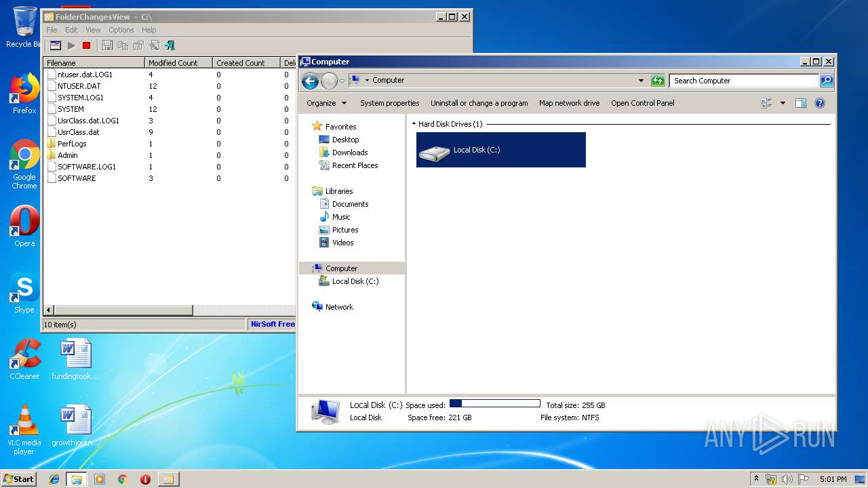Image resolution: width=868 pixels, height=488 pixels.
Task: Click Map network drive button
Action: coord(569,103)
